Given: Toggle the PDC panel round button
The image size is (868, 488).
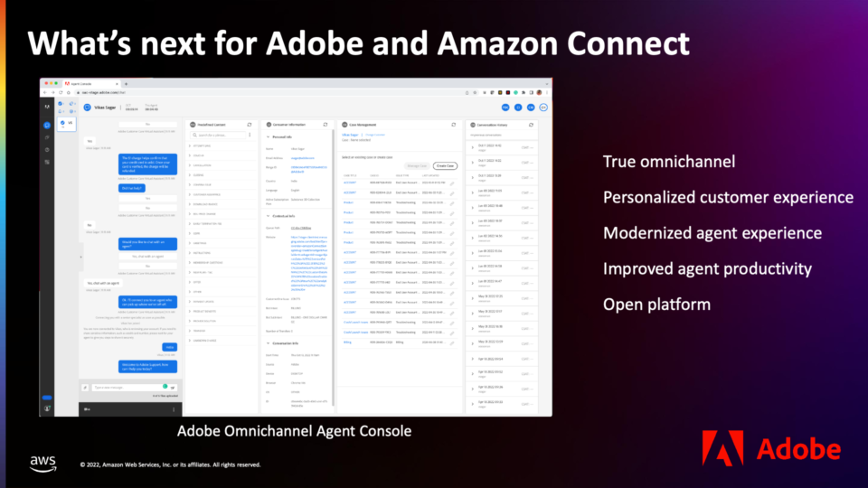Looking at the screenshot, I should [x=505, y=108].
